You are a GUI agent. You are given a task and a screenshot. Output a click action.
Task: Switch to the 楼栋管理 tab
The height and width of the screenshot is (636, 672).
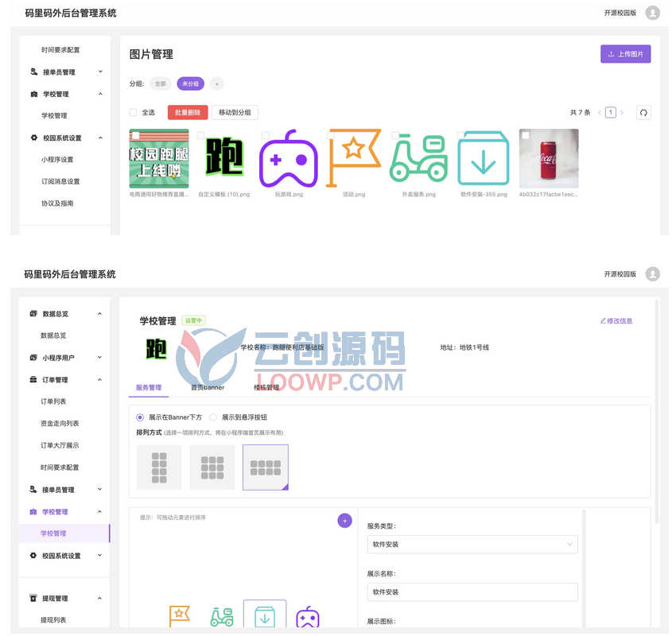(266, 387)
